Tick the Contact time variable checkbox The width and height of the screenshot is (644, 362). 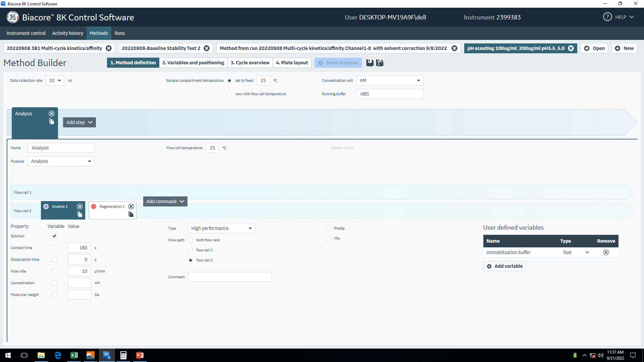click(x=54, y=248)
